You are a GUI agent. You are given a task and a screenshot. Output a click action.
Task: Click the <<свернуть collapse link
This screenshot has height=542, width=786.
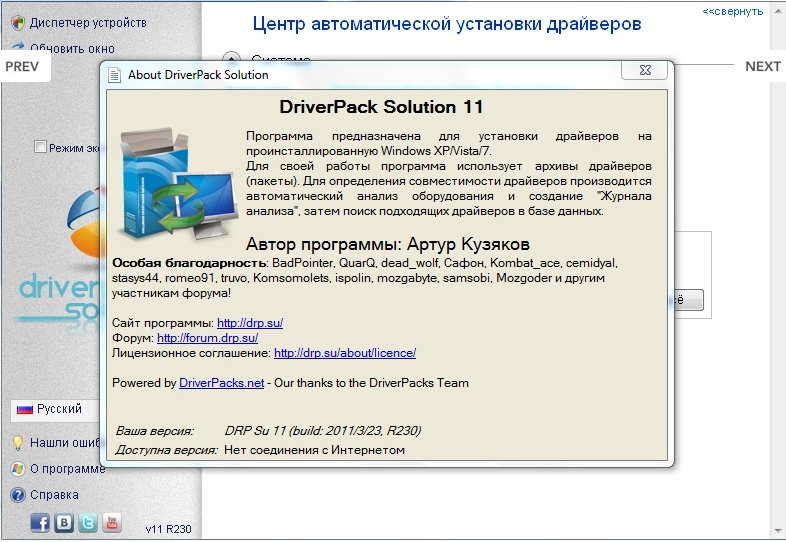point(732,12)
